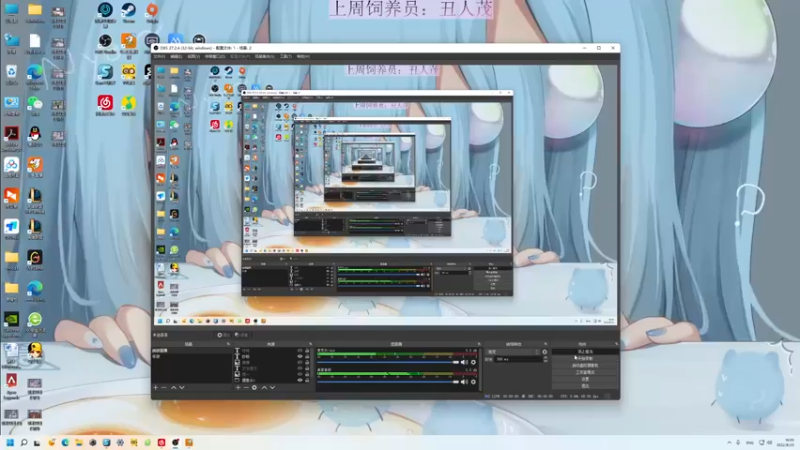
Task: Move the selected scene up
Action: [x=173, y=388]
